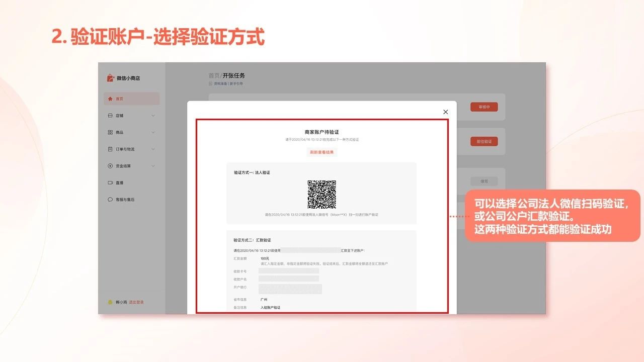Click the 订单与物流 clipboard icon
This screenshot has width=644, height=362.
click(110, 149)
